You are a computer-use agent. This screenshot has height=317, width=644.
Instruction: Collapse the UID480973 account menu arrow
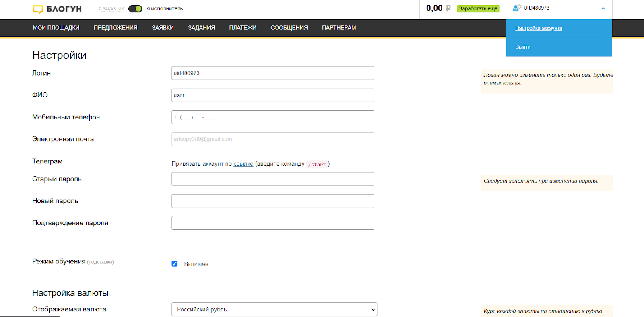pyautogui.click(x=603, y=8)
